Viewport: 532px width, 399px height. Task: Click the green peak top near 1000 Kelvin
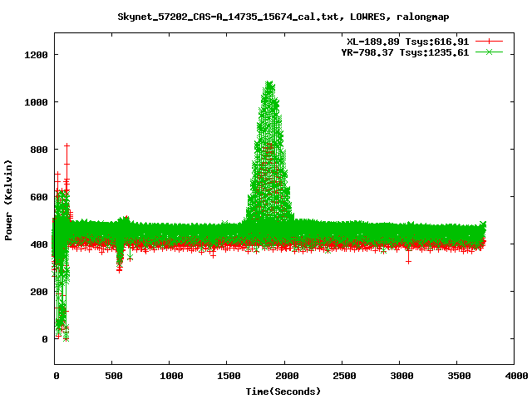[269, 83]
